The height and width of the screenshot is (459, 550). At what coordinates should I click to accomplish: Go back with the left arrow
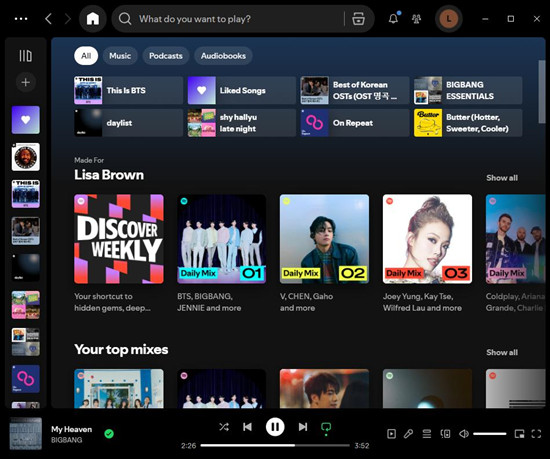coord(48,19)
